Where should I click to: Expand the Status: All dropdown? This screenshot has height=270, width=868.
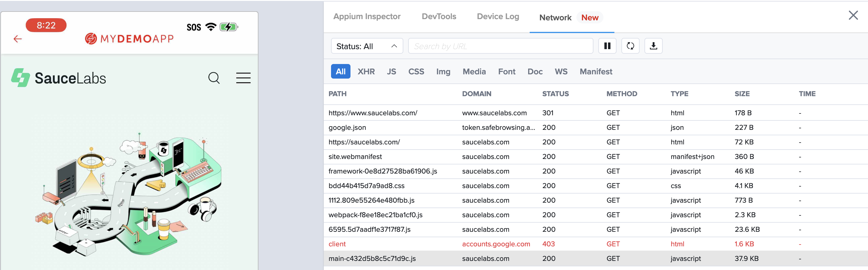[x=367, y=46]
